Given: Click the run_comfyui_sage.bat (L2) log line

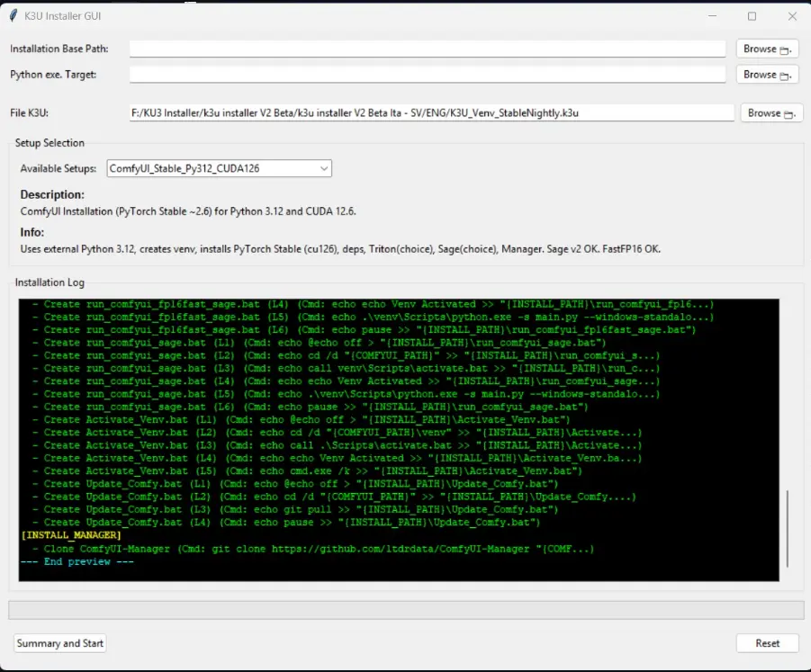Looking at the screenshot, I should click(346, 355).
